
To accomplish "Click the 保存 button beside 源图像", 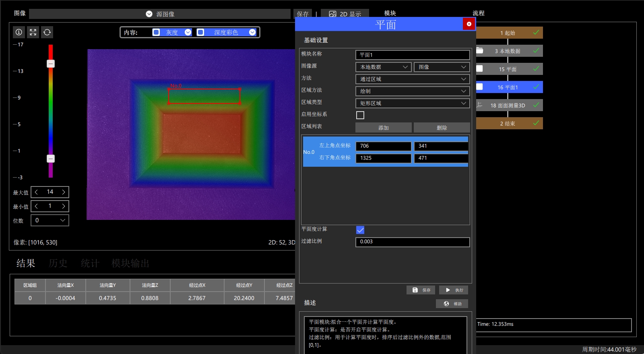I will tap(303, 14).
